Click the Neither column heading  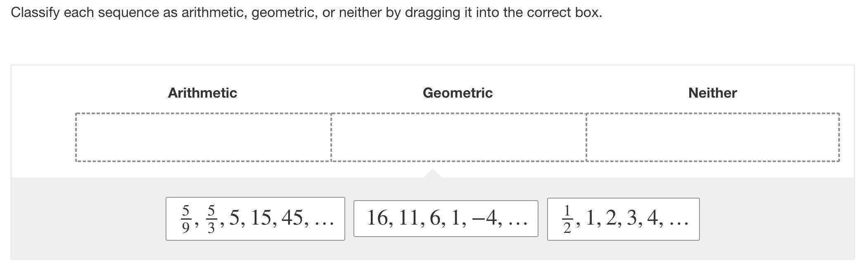click(x=712, y=93)
